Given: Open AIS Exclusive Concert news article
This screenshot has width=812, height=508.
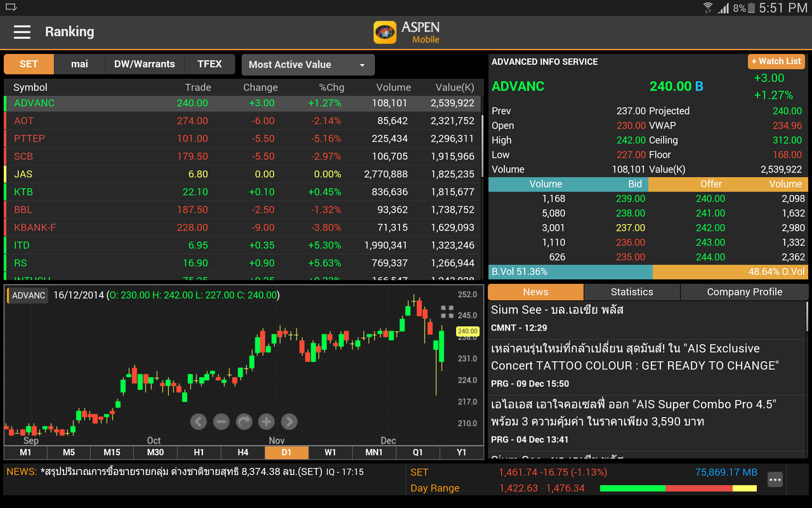Looking at the screenshot, I should [647, 365].
